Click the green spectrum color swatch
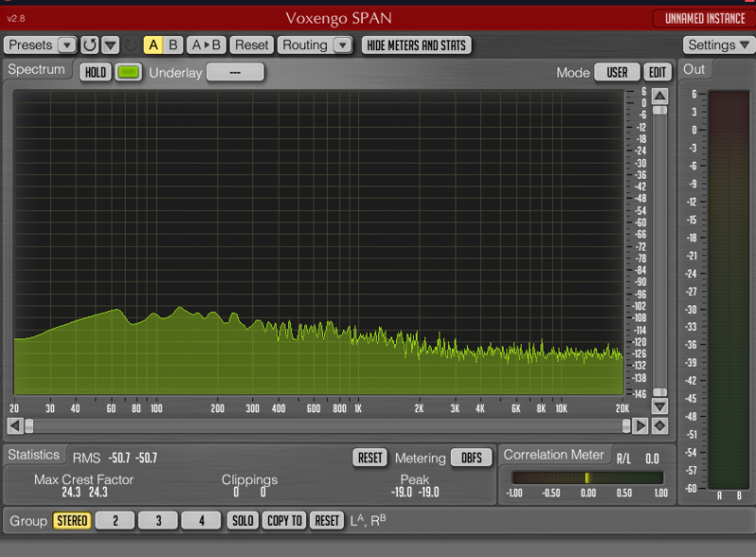This screenshot has height=557, width=756. coord(129,73)
